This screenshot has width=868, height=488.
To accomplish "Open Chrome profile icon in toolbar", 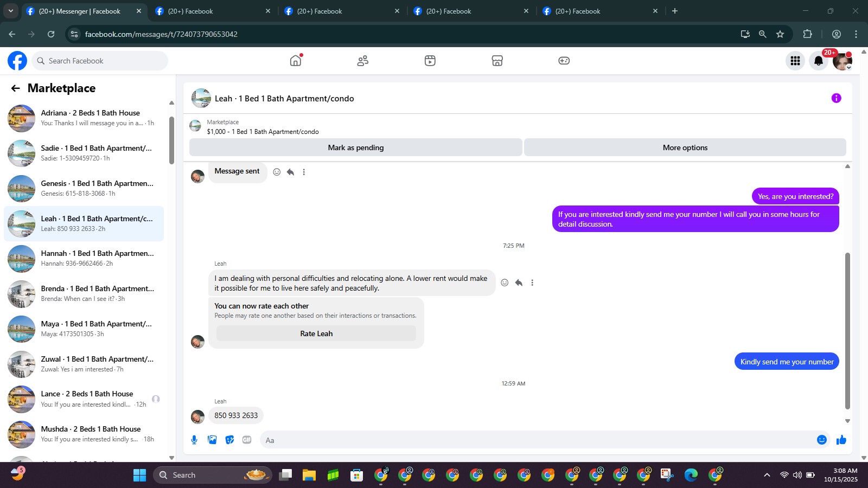I will 836,34.
